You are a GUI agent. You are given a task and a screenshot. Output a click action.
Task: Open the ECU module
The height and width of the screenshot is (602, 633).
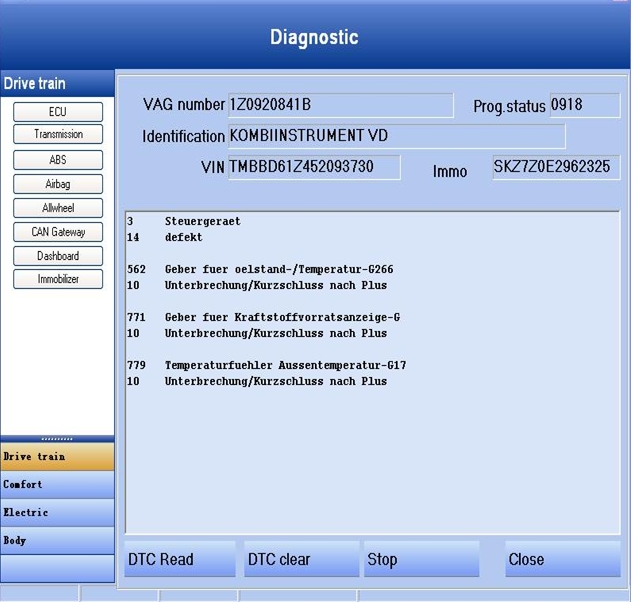[58, 112]
